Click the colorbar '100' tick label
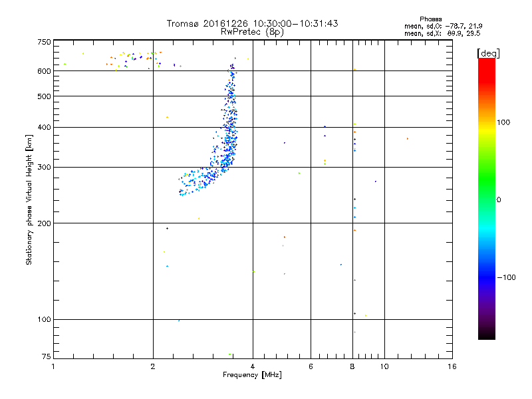 [503, 122]
